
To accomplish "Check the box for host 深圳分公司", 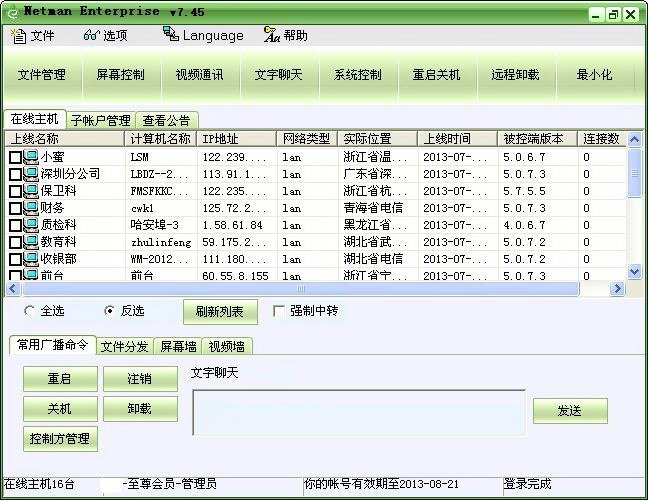I will 15,174.
